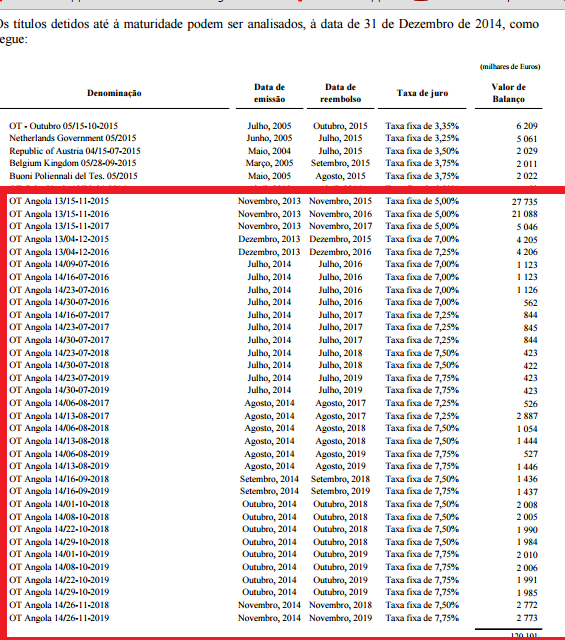Click reimbursement date 'Agosto, 2015'
The image size is (565, 640).
click(340, 176)
